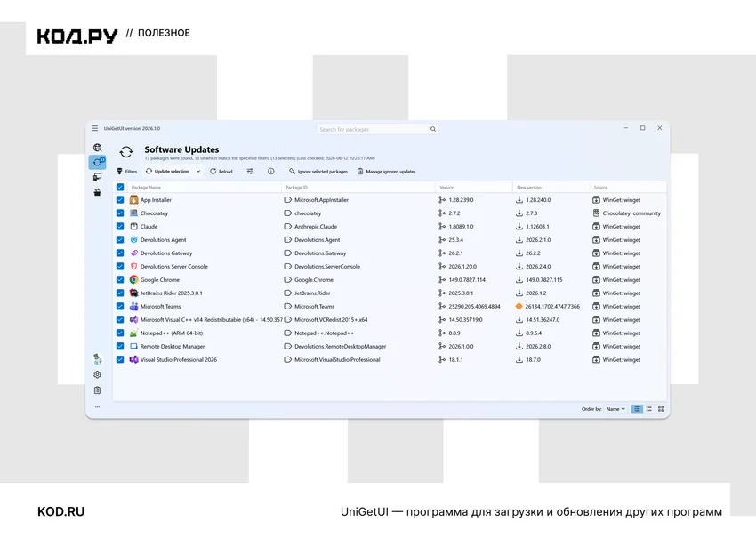The image size is (756, 538).
Task: Switch to the detailed list layout
Action: tap(649, 409)
